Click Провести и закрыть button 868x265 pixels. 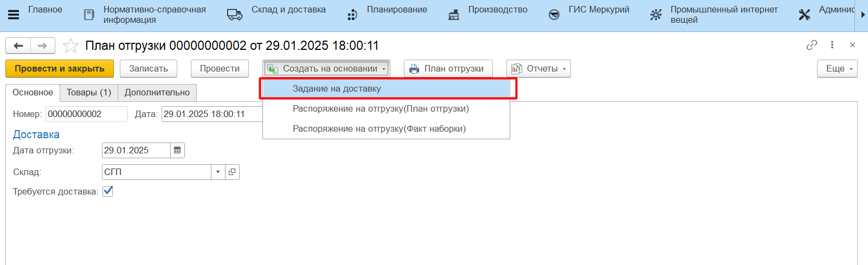(x=60, y=68)
